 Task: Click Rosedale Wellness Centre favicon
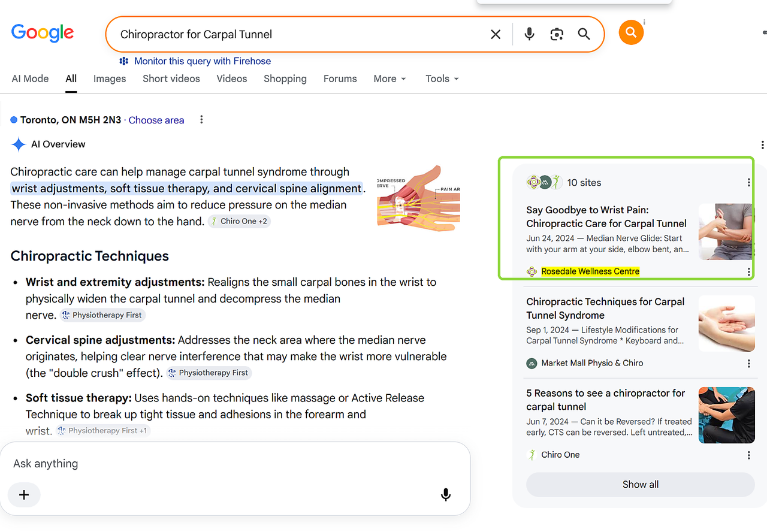tap(532, 271)
